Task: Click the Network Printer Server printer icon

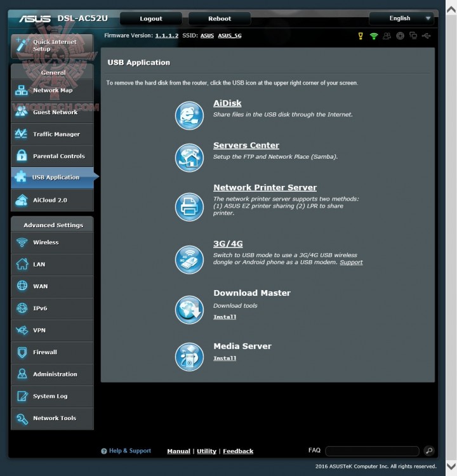Action: 189,207
